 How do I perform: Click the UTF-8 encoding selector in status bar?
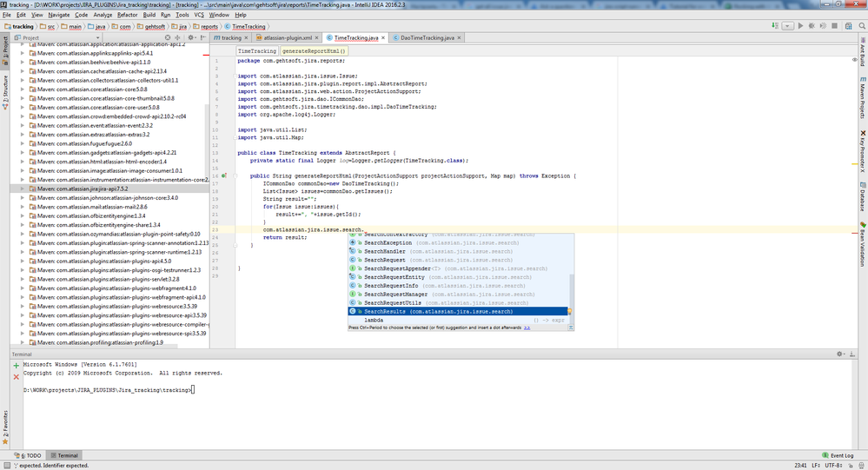[x=833, y=466]
